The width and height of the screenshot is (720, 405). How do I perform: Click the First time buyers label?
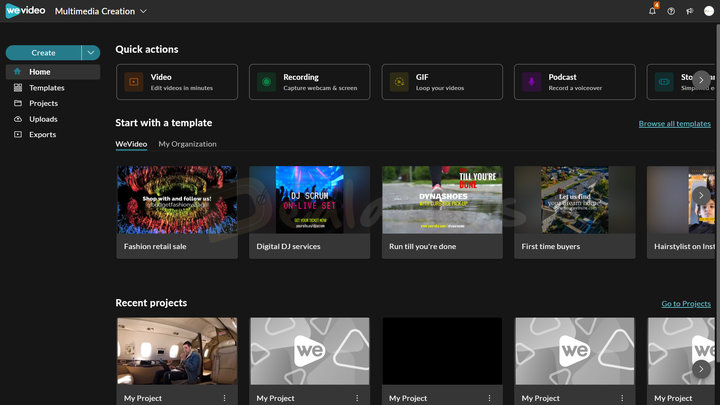(x=551, y=246)
